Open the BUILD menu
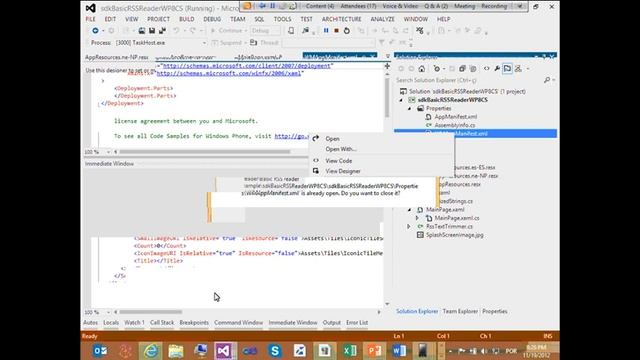The height and width of the screenshot is (360, 640). click(187, 19)
